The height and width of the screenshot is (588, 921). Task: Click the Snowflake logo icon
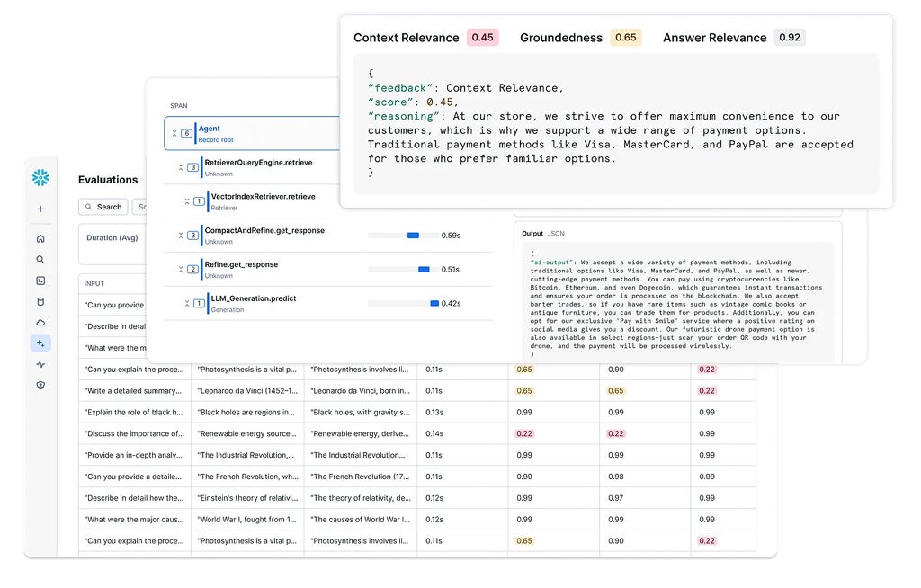coord(40,177)
